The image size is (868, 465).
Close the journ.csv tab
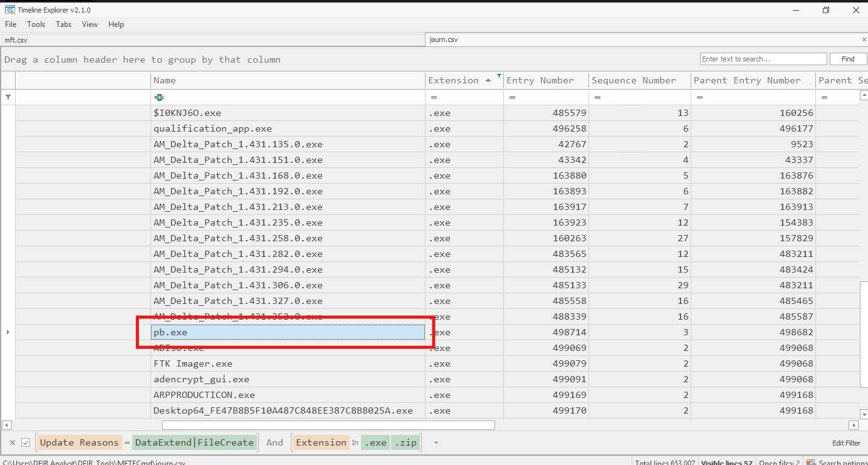[x=864, y=39]
